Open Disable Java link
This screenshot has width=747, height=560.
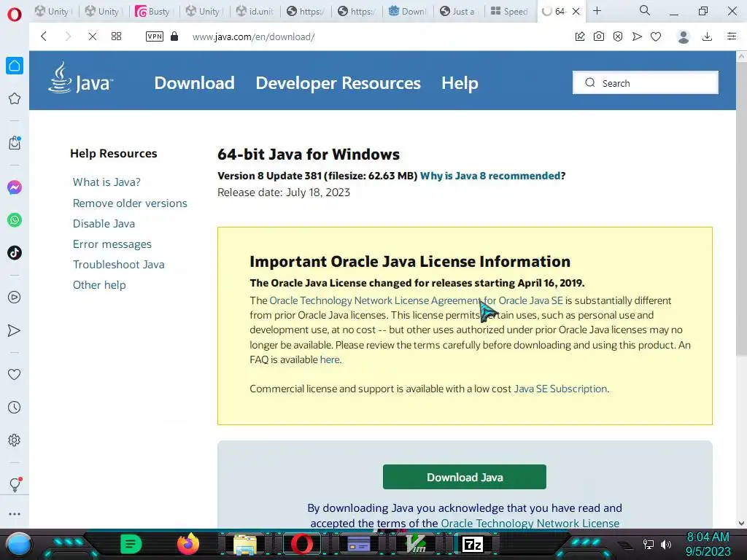(104, 224)
